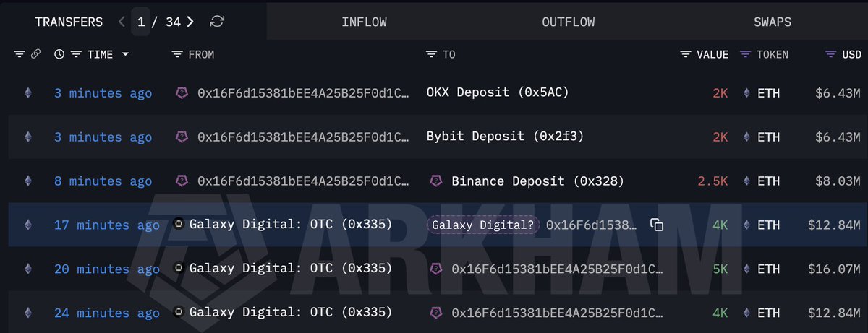
Task: Click the clock icon beside TIME
Action: coord(59,54)
